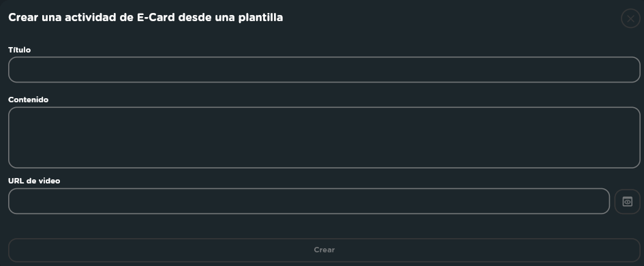Click into the video URL text box
644x266 pixels.
[309, 201]
